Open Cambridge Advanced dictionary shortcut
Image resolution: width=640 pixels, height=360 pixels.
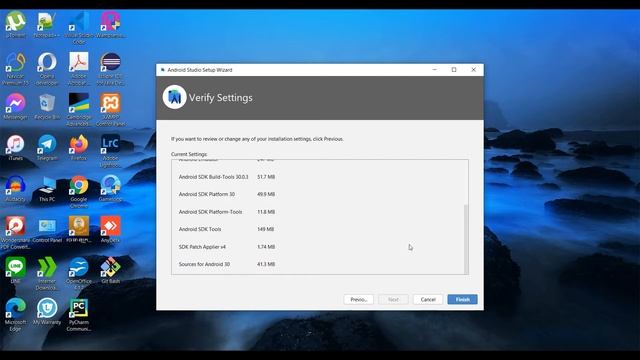tap(79, 109)
